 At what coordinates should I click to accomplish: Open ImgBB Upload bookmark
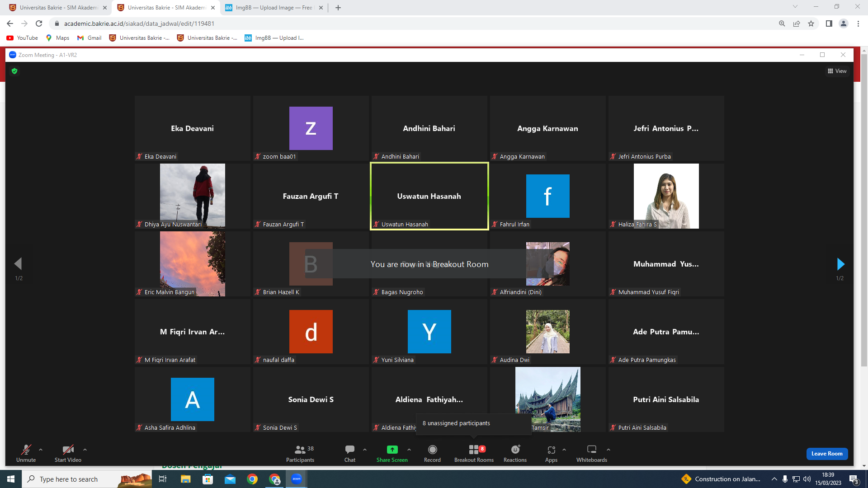[274, 38]
